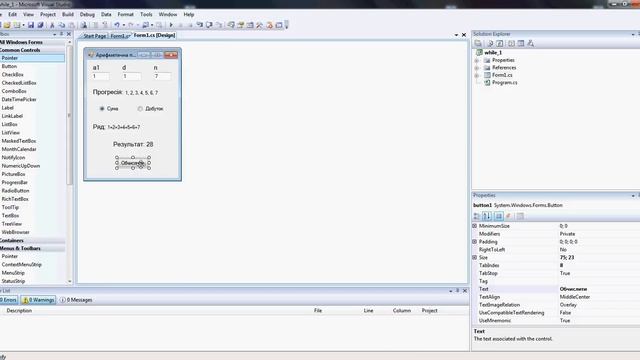
Task: Click the Copy icon in the toolbar
Action: click(62, 25)
